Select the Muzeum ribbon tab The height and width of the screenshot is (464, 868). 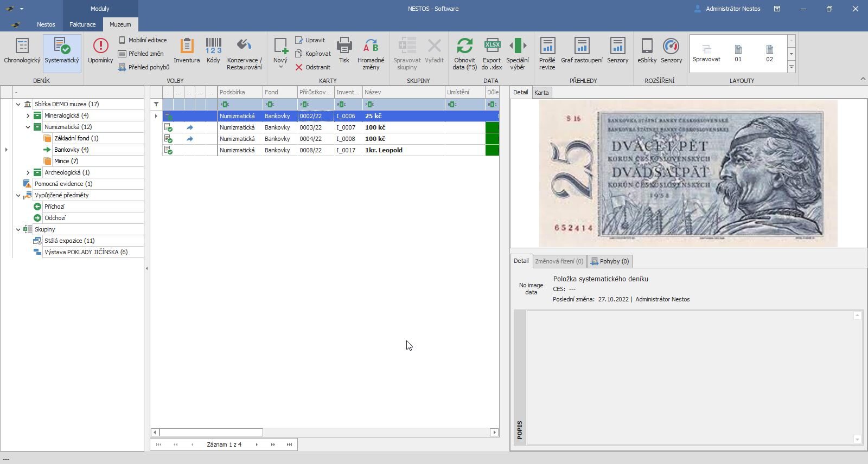[x=120, y=24]
